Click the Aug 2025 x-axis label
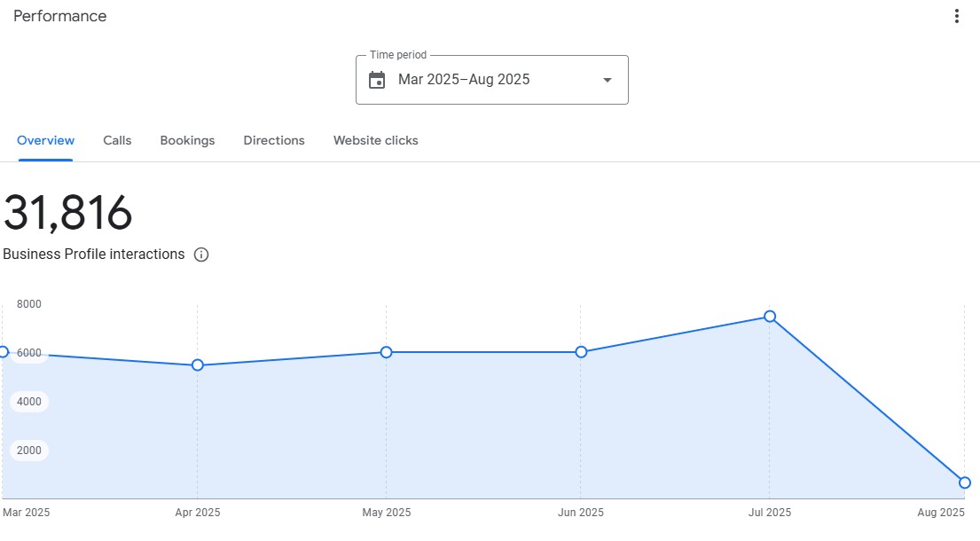980x541 pixels. [941, 513]
